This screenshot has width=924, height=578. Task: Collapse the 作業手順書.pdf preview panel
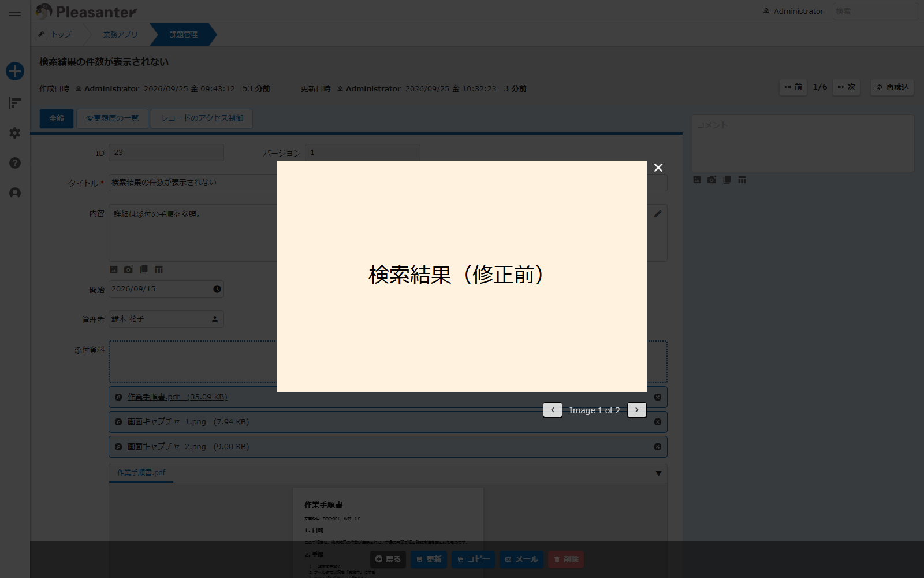(x=658, y=473)
